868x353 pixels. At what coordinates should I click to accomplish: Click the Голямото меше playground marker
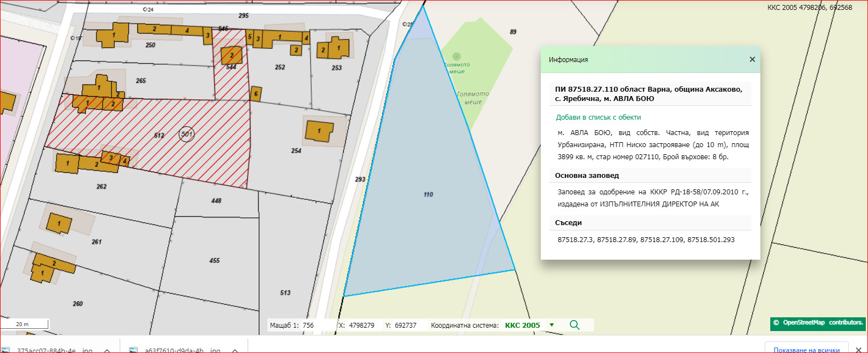[456, 56]
